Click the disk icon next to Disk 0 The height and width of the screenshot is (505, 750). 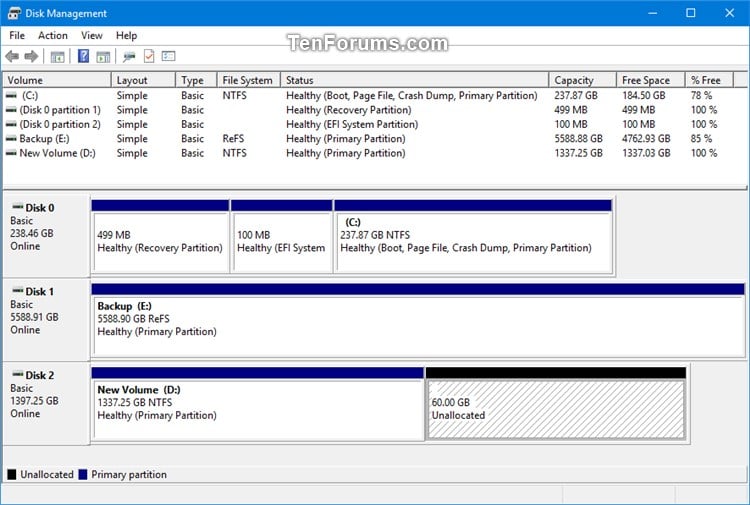18,207
